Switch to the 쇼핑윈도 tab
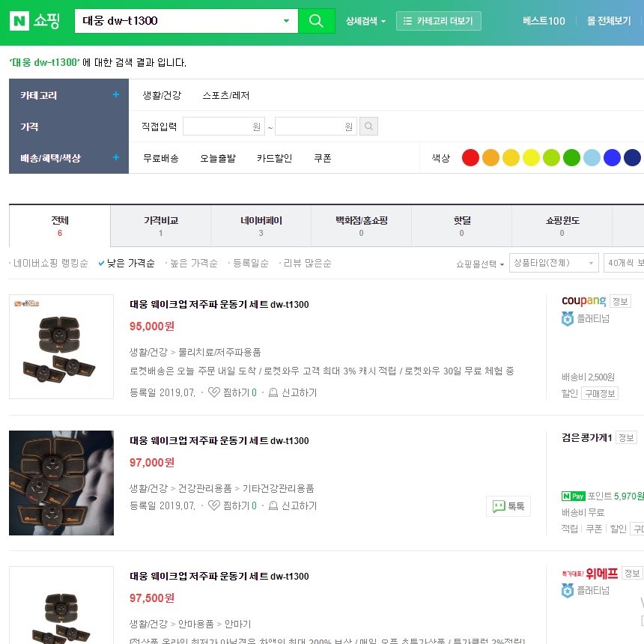Screen dimensions: 644x644 pyautogui.click(x=562, y=226)
